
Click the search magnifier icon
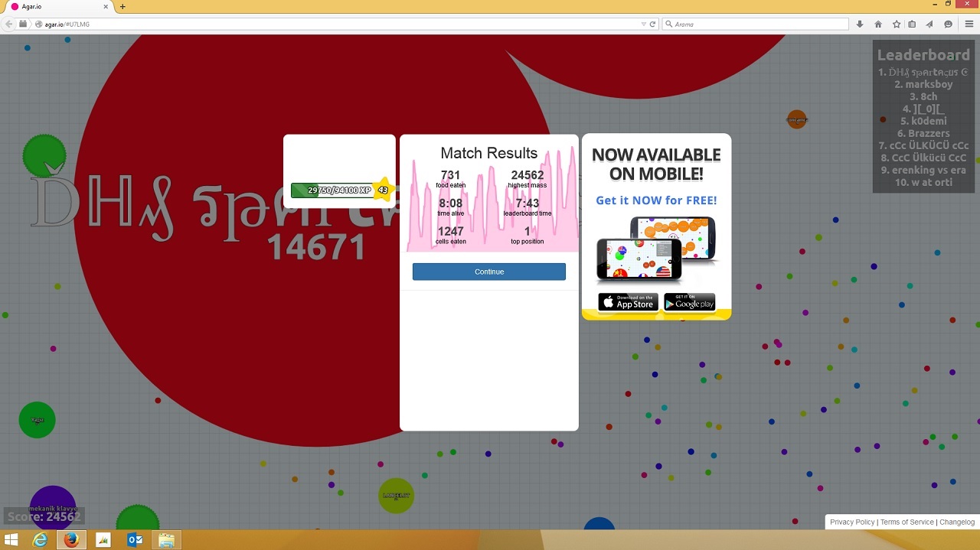tap(668, 24)
